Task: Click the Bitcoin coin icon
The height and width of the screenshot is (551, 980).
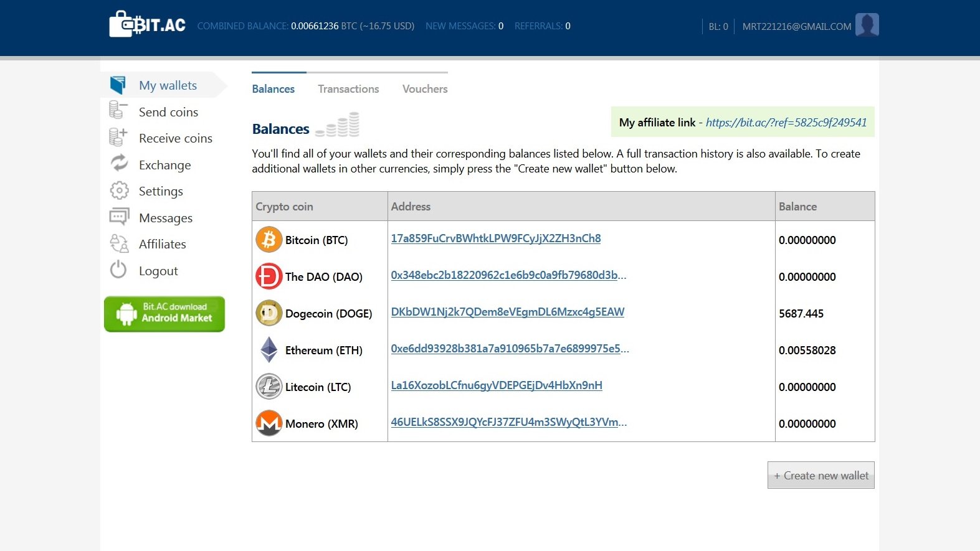Action: point(269,240)
